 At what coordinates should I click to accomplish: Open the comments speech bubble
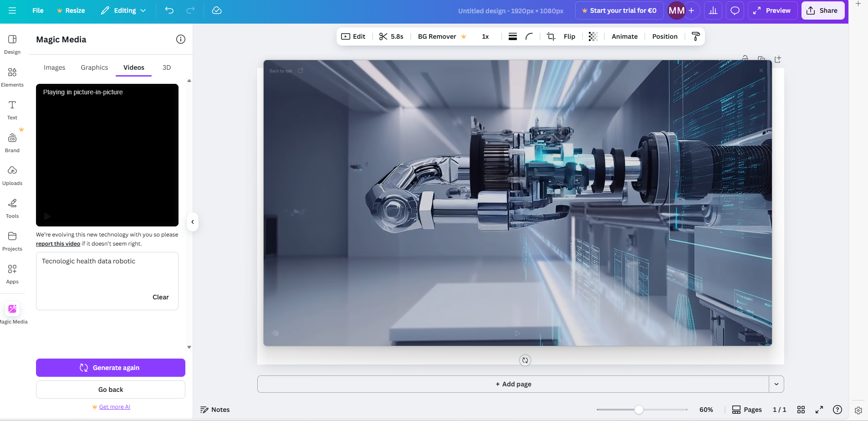coord(735,10)
